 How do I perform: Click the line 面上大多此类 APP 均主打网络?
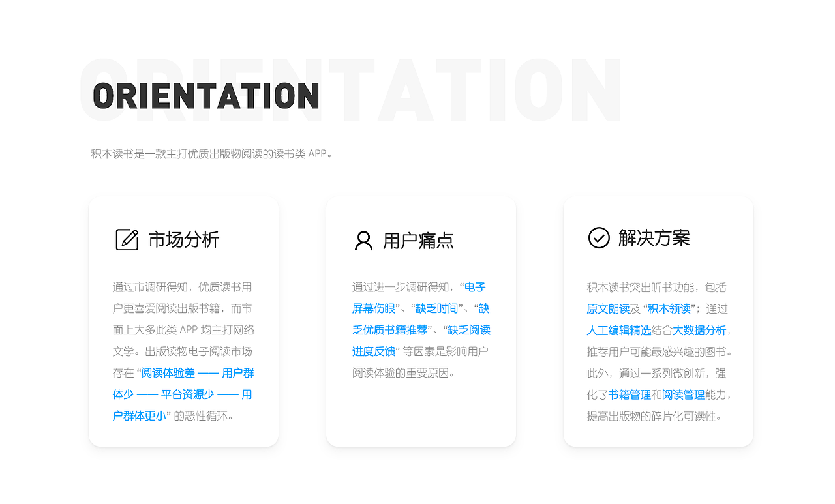(x=183, y=330)
